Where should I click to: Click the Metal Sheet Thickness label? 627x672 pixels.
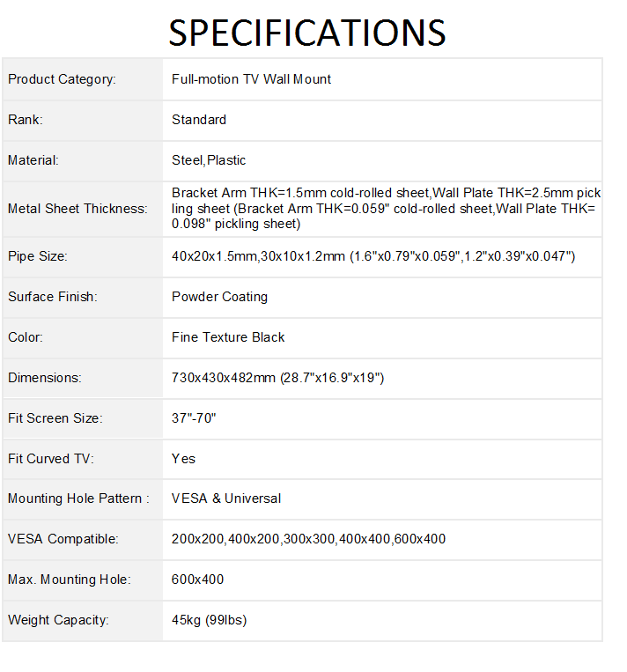(x=77, y=209)
